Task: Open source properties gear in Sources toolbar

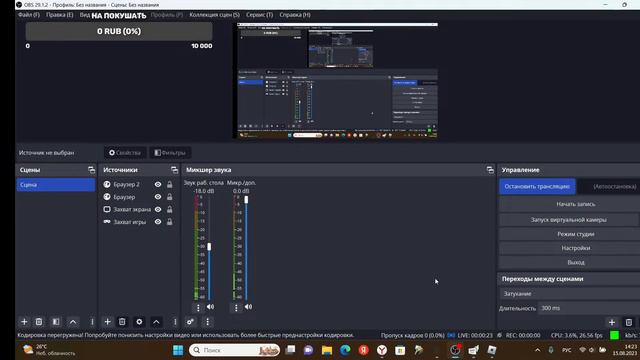Action: 139,322
